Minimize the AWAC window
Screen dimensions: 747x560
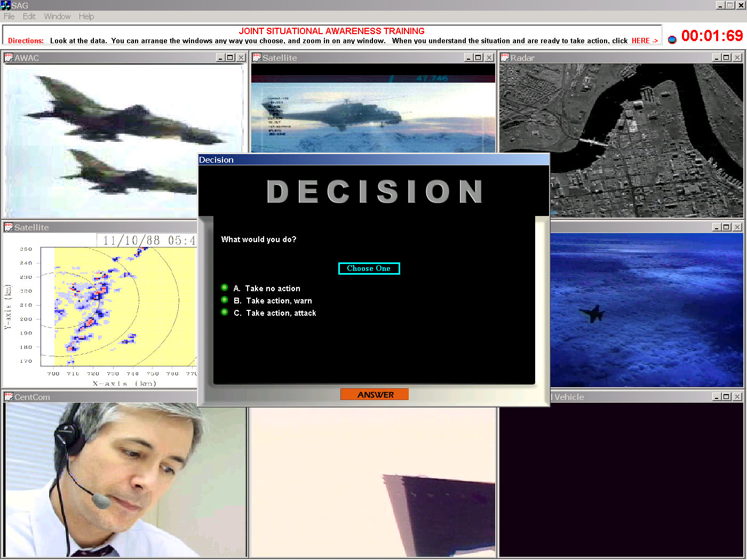point(220,58)
